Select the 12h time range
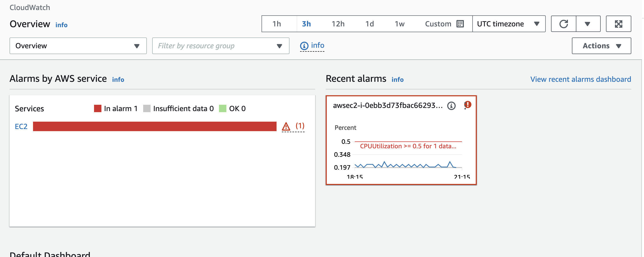Screen dimensions: 644x257 [338, 24]
